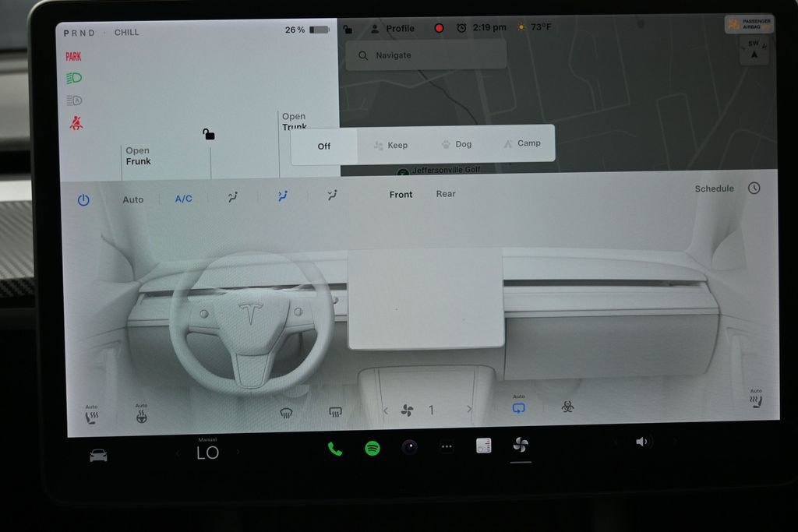798x532 pixels.
Task: Tap the volume speaker icon
Action: pos(642,442)
